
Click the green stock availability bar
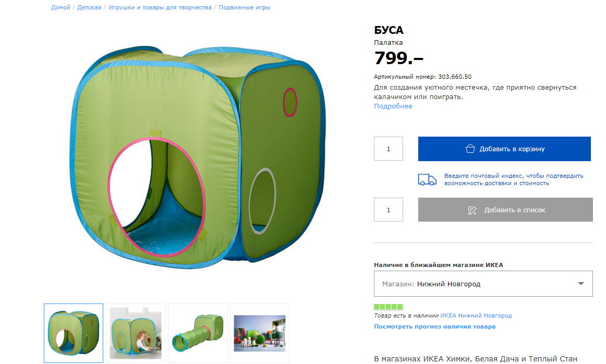click(x=389, y=307)
